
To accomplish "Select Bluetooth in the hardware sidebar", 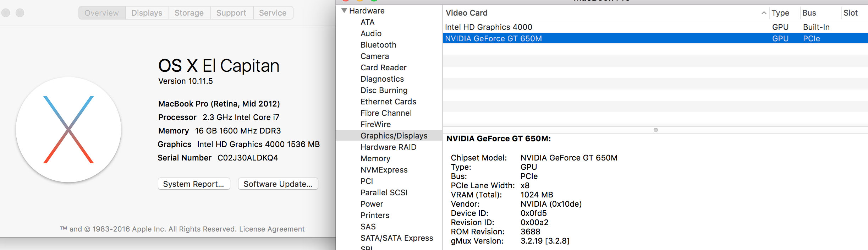I will click(378, 45).
